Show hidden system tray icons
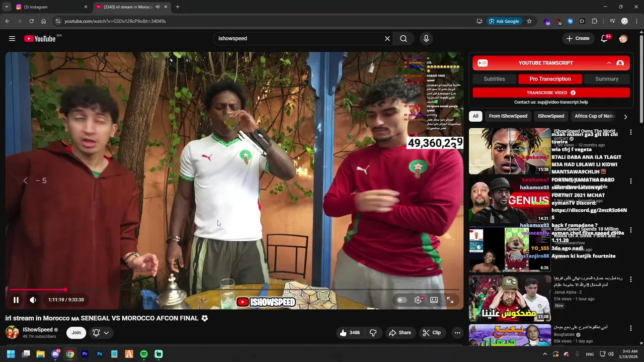This screenshot has width=644, height=362. [544, 354]
